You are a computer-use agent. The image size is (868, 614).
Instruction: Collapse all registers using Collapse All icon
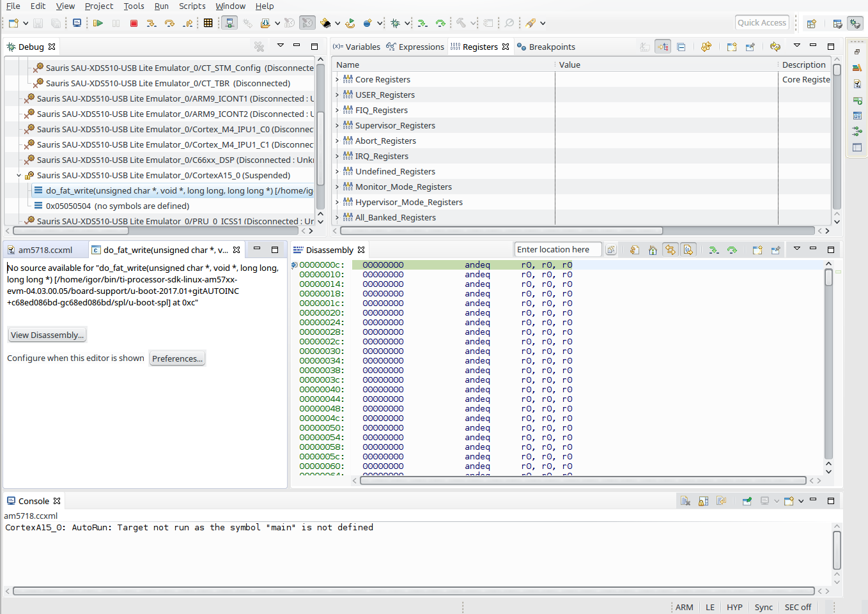pos(681,47)
